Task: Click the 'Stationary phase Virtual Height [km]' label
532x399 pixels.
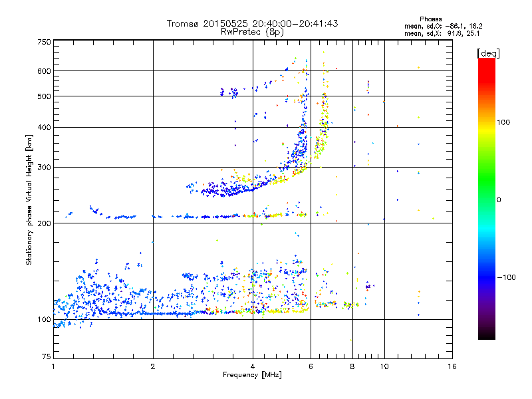Action: [x=29, y=200]
